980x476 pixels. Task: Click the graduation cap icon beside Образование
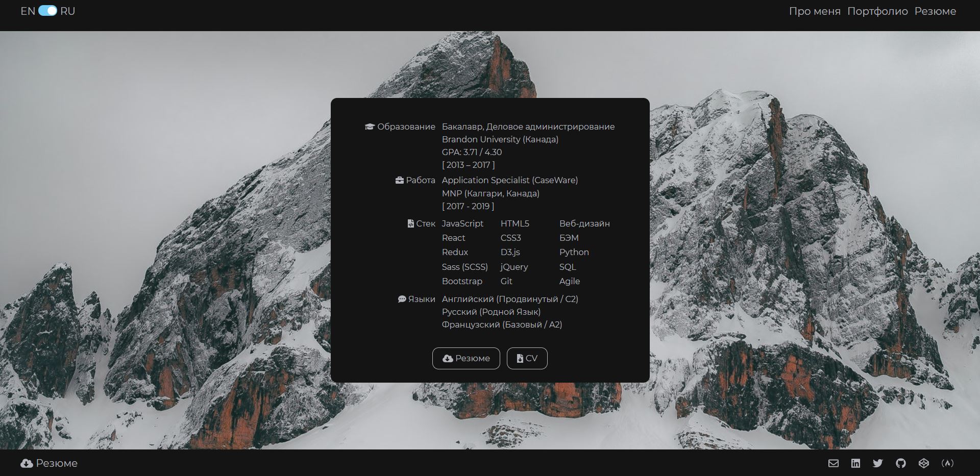tap(370, 127)
